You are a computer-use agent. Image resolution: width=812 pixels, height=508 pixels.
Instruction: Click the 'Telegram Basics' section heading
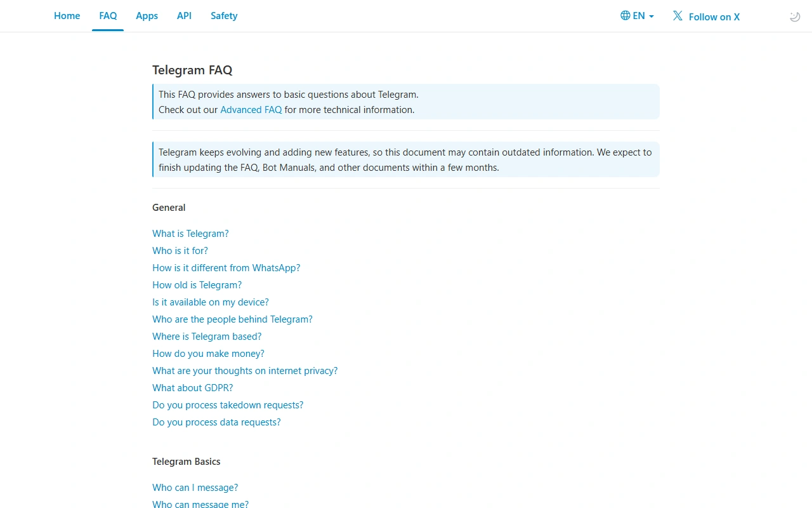coord(187,462)
